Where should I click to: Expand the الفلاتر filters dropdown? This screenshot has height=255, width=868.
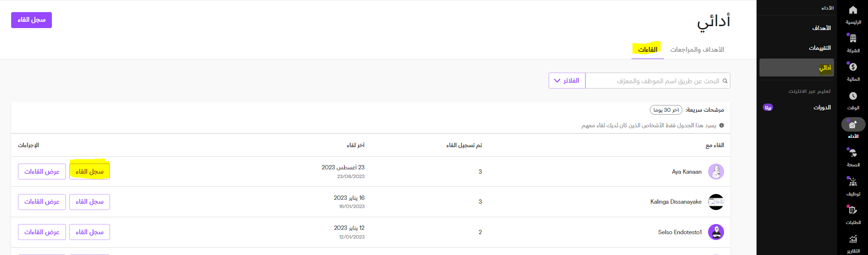[567, 81]
